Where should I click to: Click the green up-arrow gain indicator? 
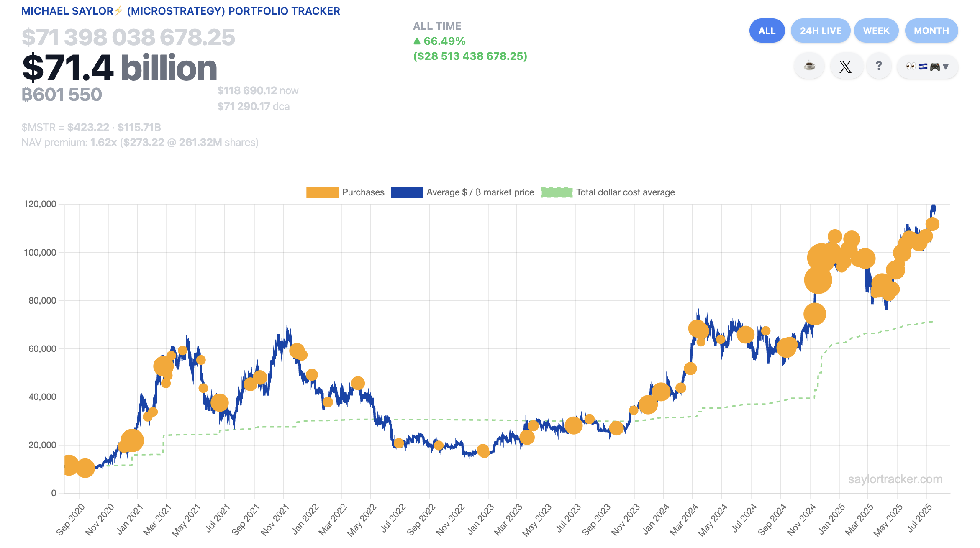(x=417, y=41)
